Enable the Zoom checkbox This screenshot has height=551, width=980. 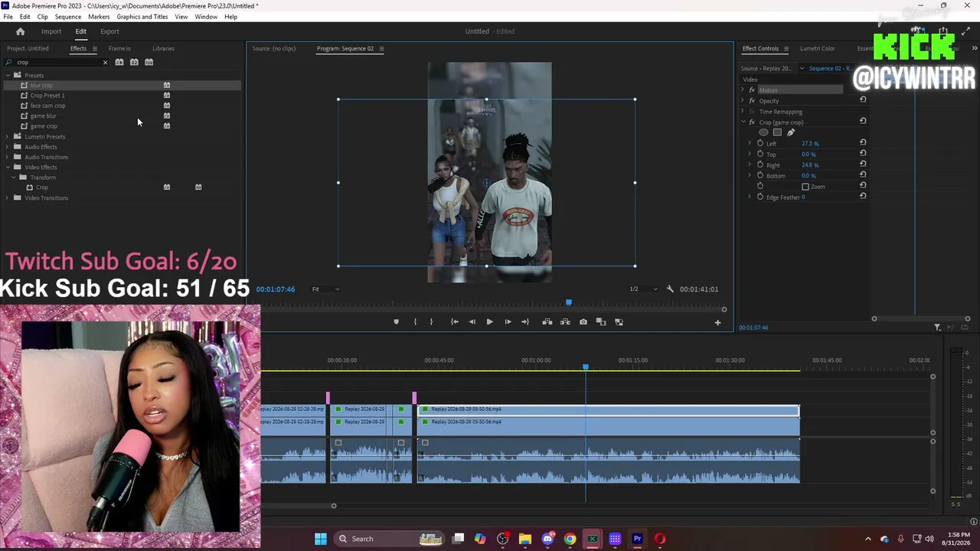[x=805, y=187]
